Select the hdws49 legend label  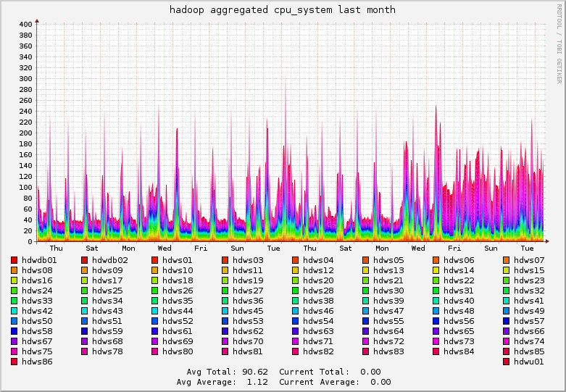pos(529,311)
